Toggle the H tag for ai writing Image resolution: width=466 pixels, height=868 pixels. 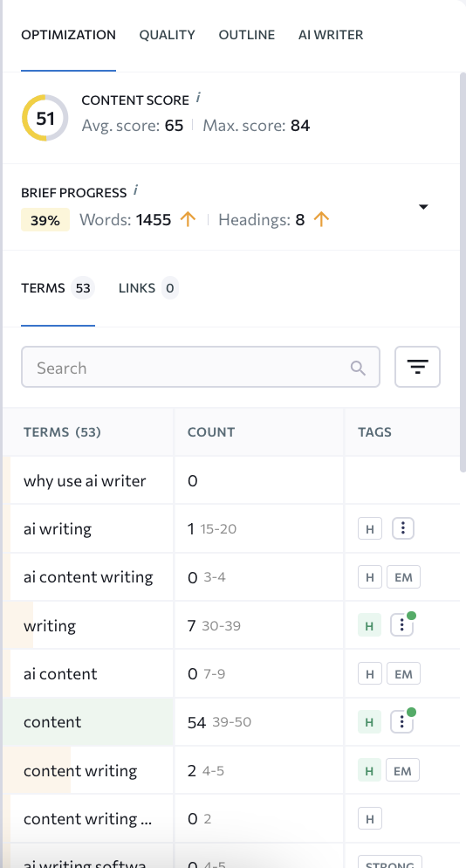tap(370, 529)
